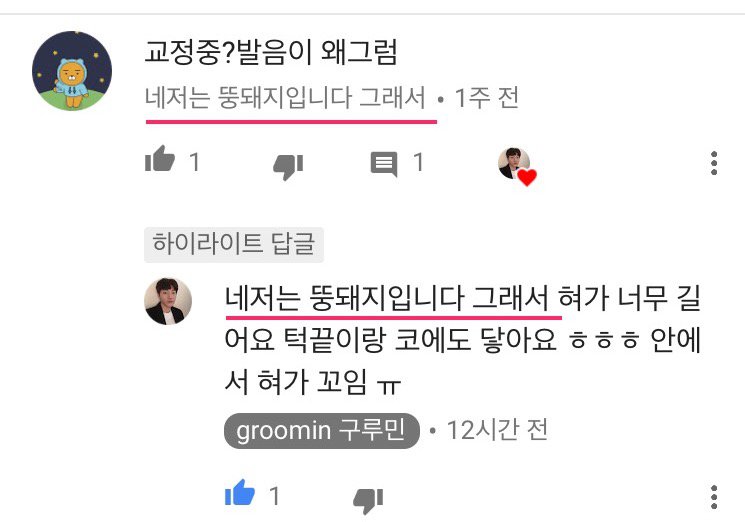Click the groomin 구루민 channel name badge
The height and width of the screenshot is (522, 745).
322,431
